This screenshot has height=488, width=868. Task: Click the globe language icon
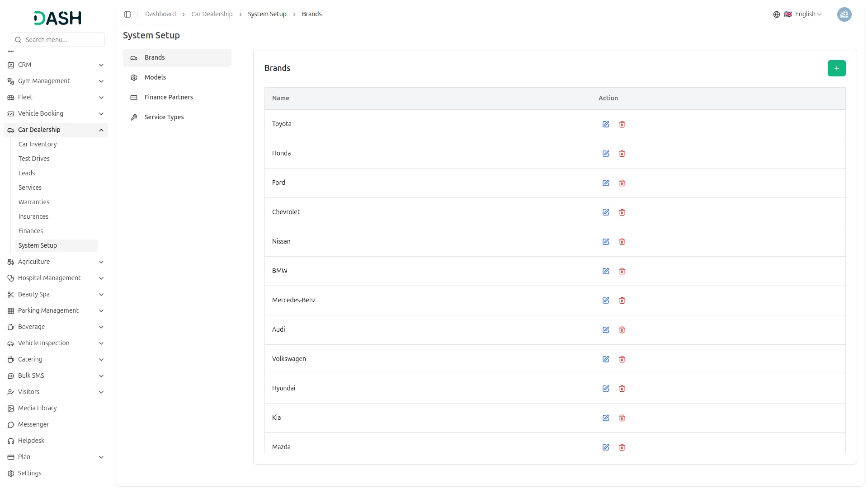[777, 14]
